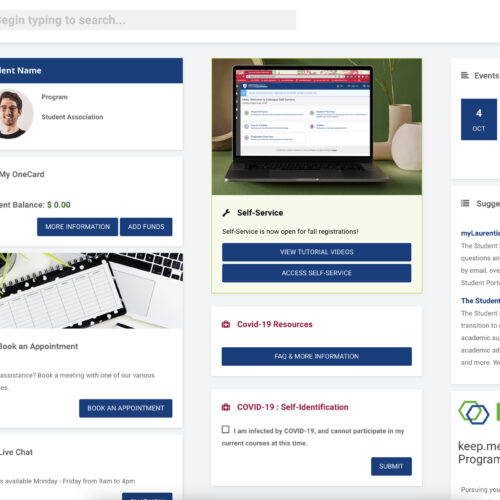Click the 'Student Association' label
This screenshot has height=500, width=500.
[x=72, y=117]
